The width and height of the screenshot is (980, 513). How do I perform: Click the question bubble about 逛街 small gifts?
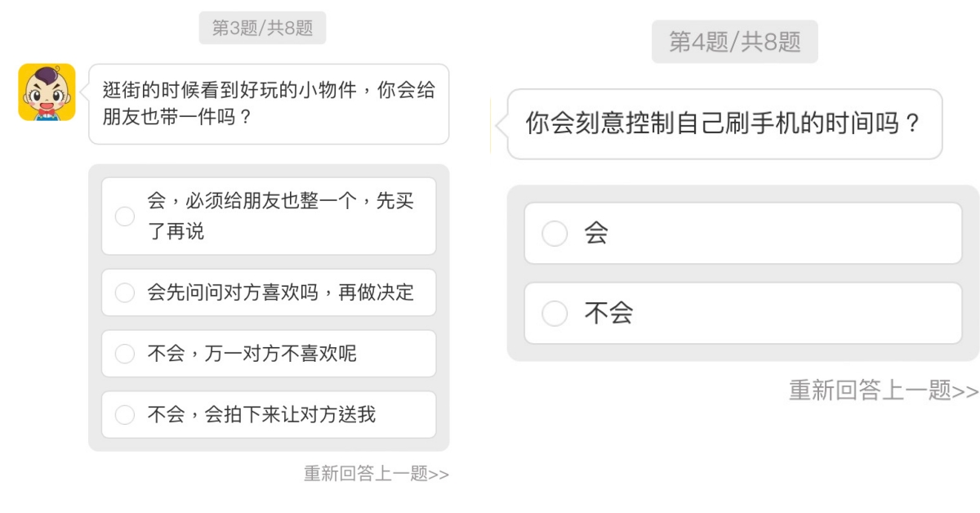coord(269,104)
